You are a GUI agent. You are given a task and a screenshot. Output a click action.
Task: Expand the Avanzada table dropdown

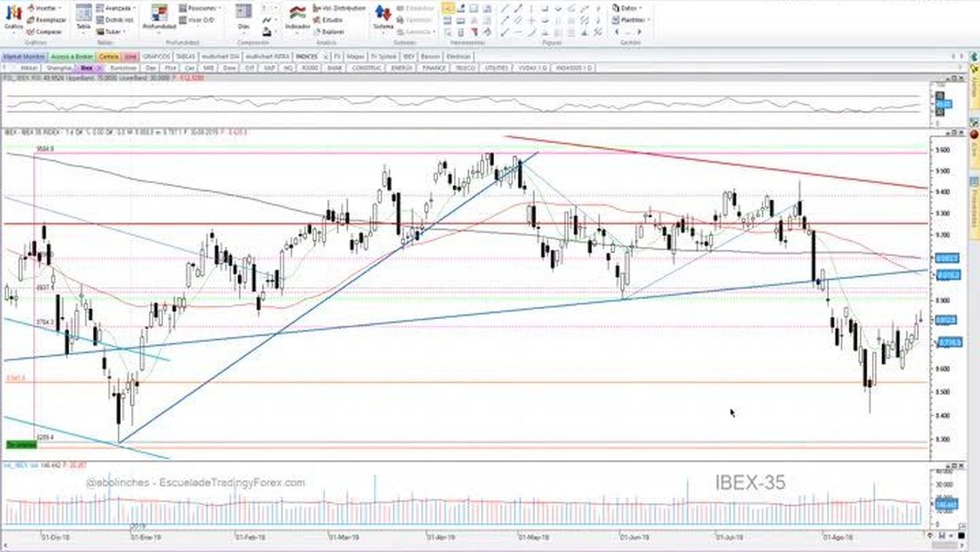(x=115, y=8)
